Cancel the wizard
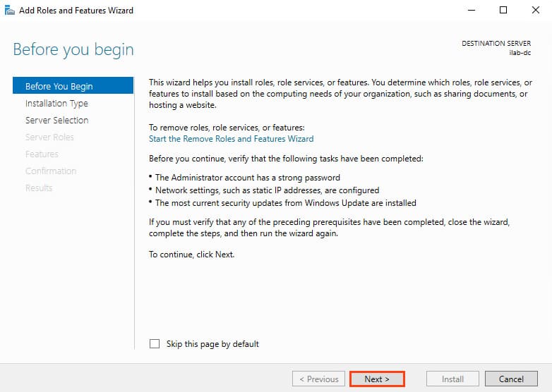552x392 pixels. pos(511,379)
